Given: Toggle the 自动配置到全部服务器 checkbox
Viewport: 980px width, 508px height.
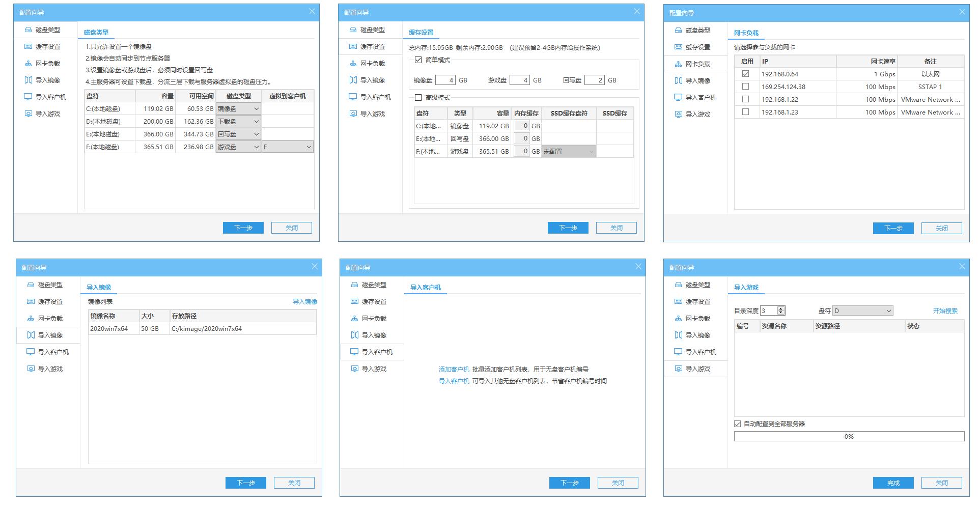Looking at the screenshot, I should tap(738, 424).
